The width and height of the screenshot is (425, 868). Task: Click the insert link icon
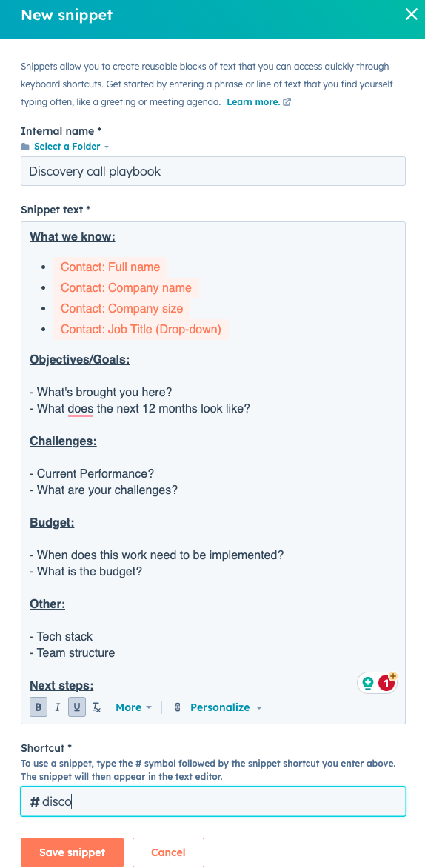tap(178, 707)
